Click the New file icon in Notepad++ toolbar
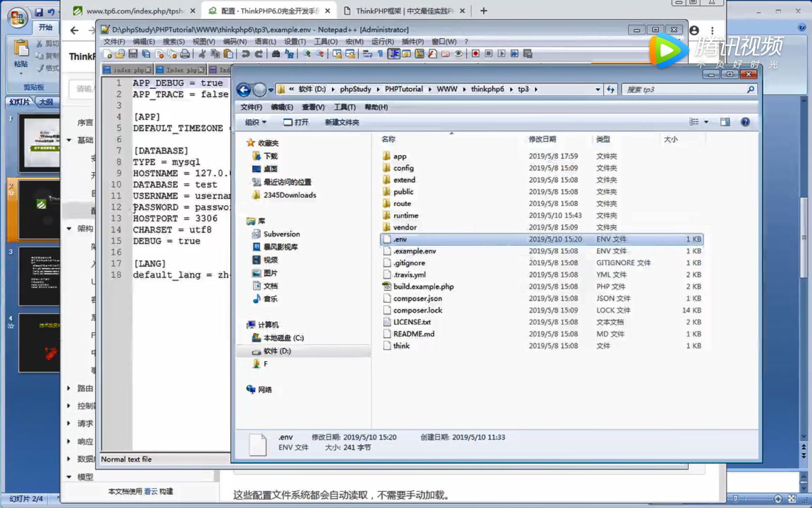Viewport: 812px width, 508px height. point(107,54)
